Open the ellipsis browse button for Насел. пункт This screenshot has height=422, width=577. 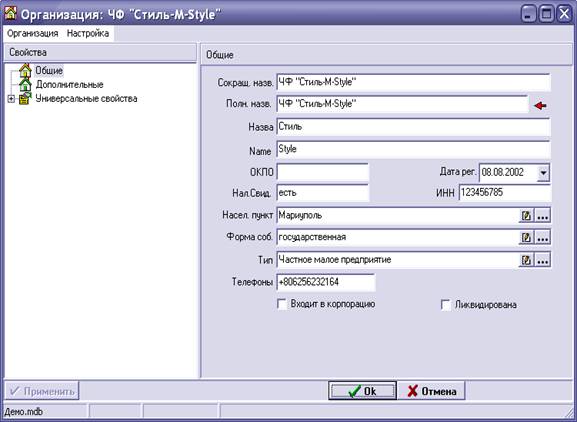[543, 216]
